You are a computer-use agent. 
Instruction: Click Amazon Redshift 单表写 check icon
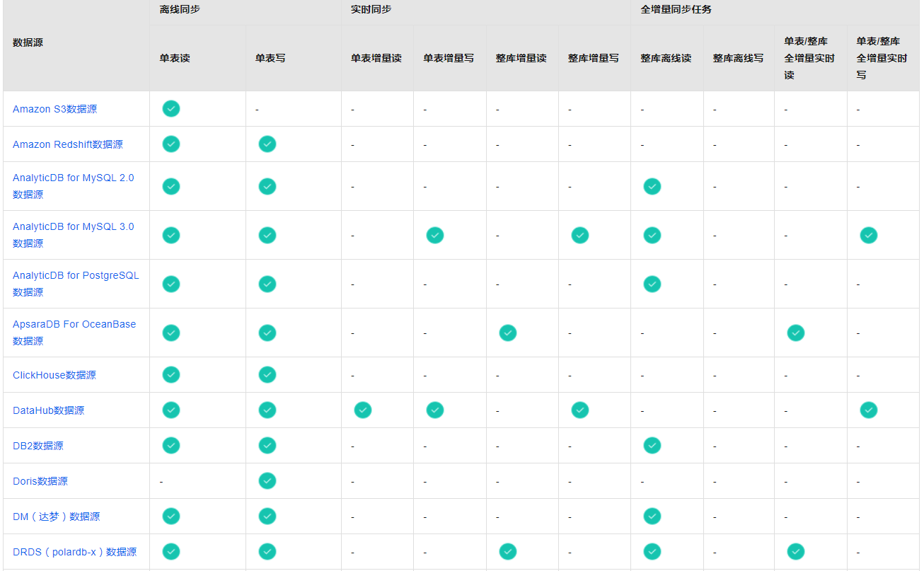(x=267, y=144)
